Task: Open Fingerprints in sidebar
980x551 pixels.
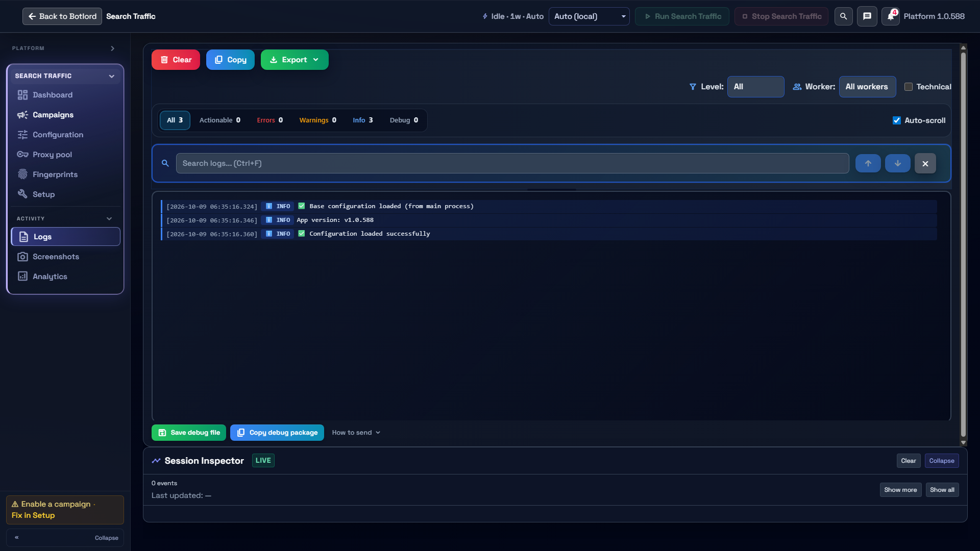Action: pyautogui.click(x=65, y=174)
